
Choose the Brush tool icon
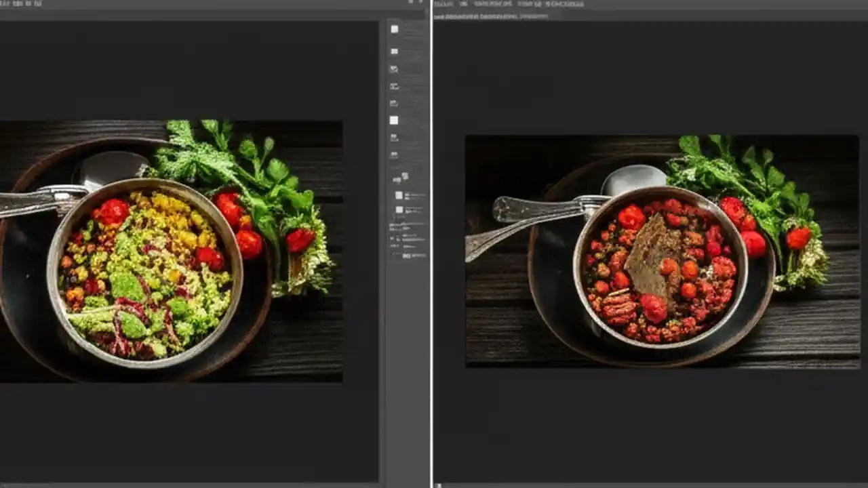click(395, 102)
